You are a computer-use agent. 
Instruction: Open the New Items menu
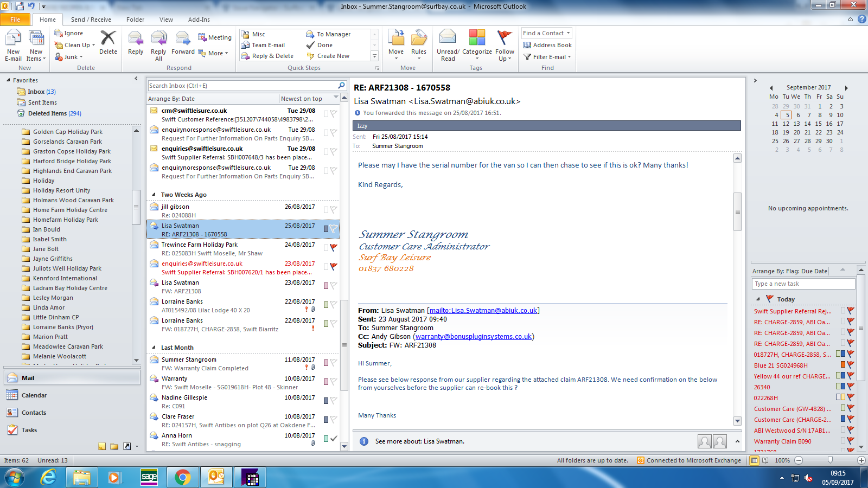(36, 46)
